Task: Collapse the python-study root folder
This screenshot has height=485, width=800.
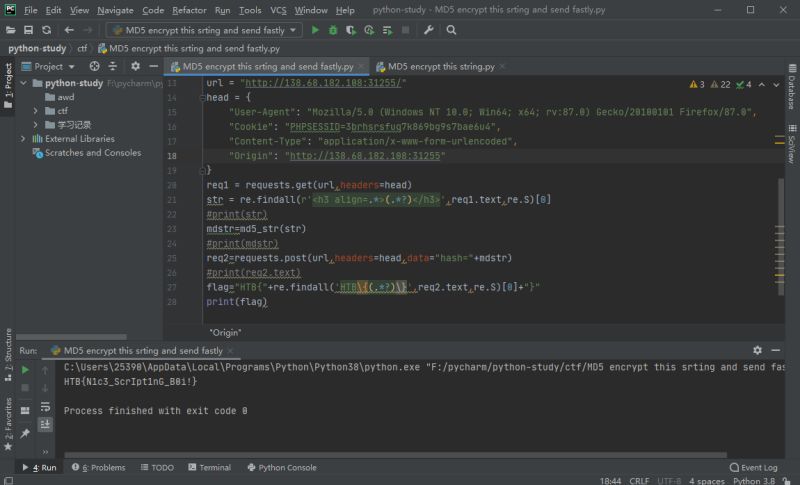Action: tap(23, 83)
